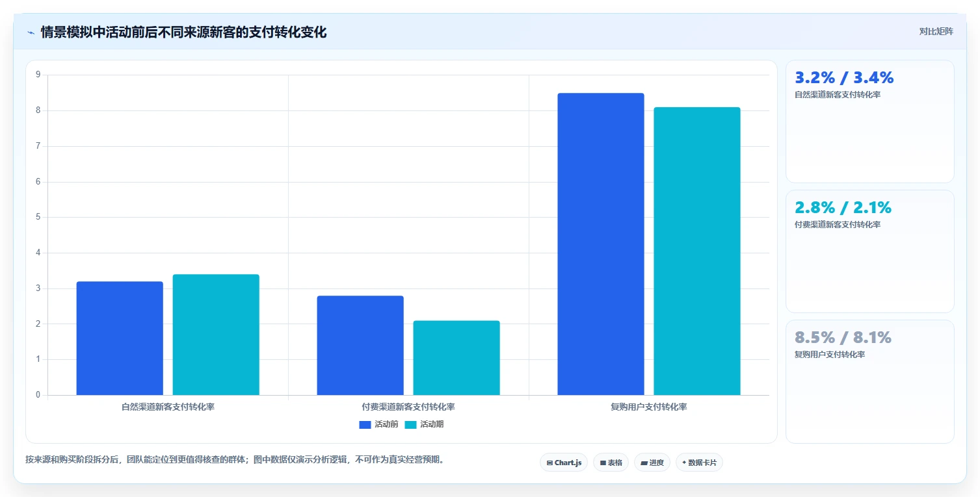Select the 活动前 bar for 付费渠道新客

[360, 345]
